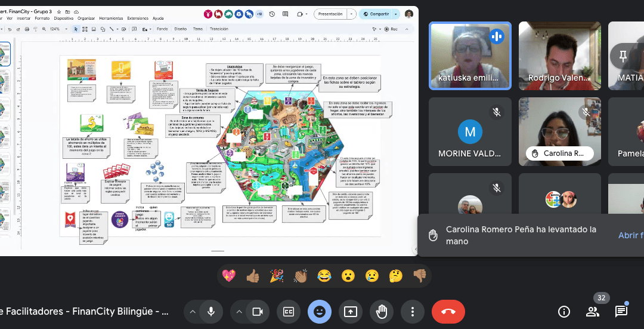Viewport: 644px width, 329px height.
Task: Choose the select cursor tool
Action: pyautogui.click(x=76, y=29)
